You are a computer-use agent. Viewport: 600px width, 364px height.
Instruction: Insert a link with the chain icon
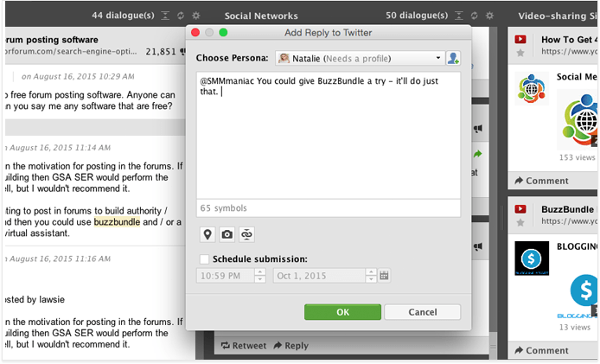246,234
